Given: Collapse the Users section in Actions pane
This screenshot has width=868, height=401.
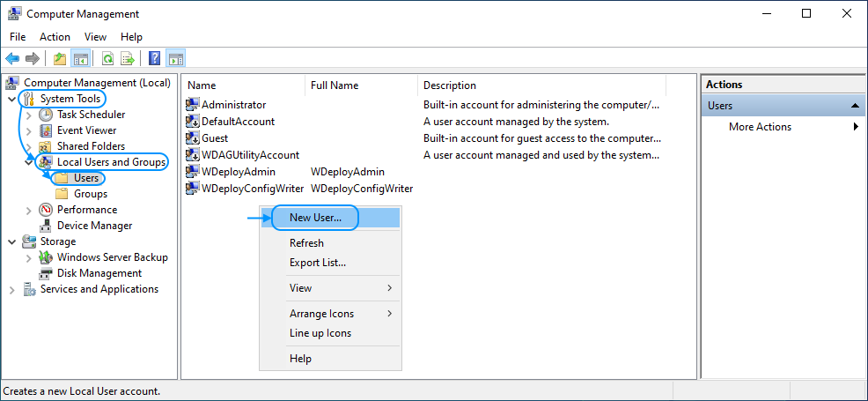Looking at the screenshot, I should [855, 106].
